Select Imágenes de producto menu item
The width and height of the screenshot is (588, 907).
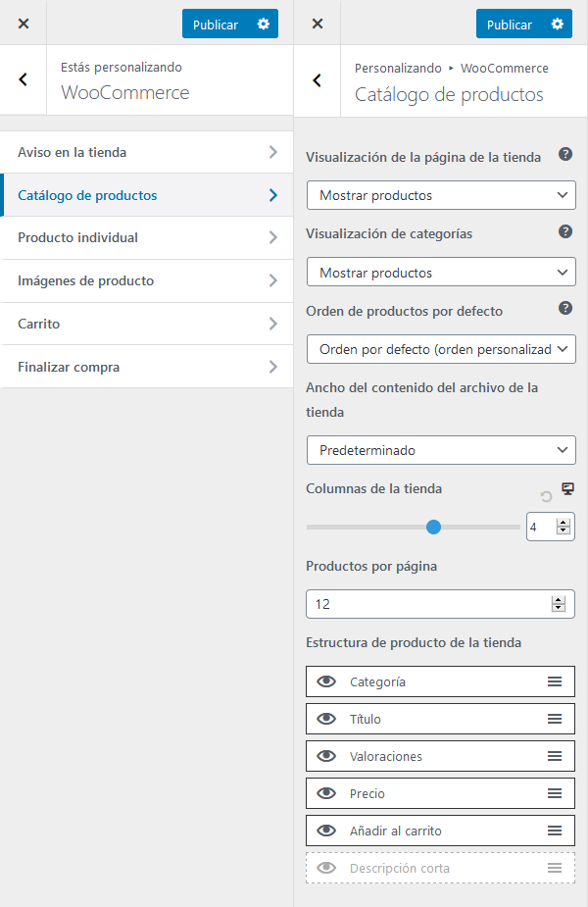tap(147, 281)
